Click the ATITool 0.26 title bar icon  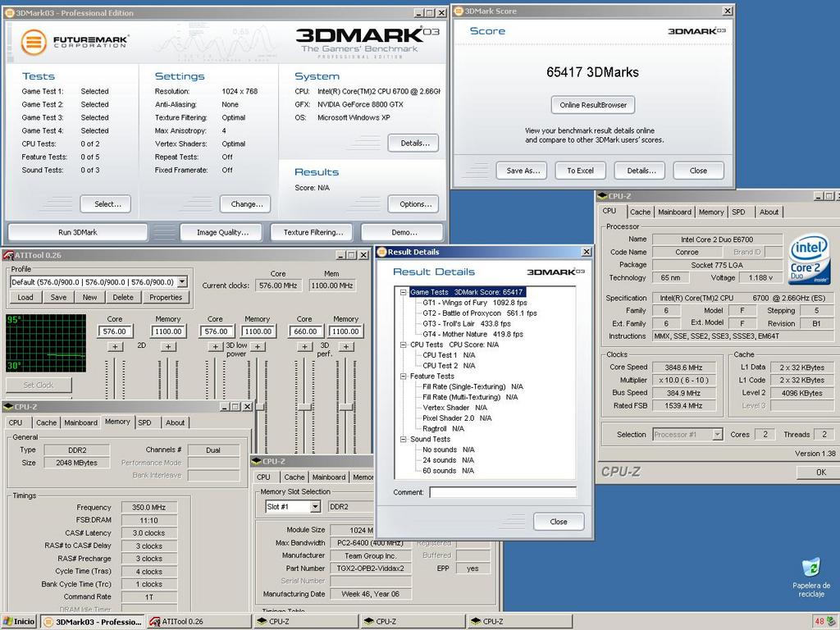[8, 255]
